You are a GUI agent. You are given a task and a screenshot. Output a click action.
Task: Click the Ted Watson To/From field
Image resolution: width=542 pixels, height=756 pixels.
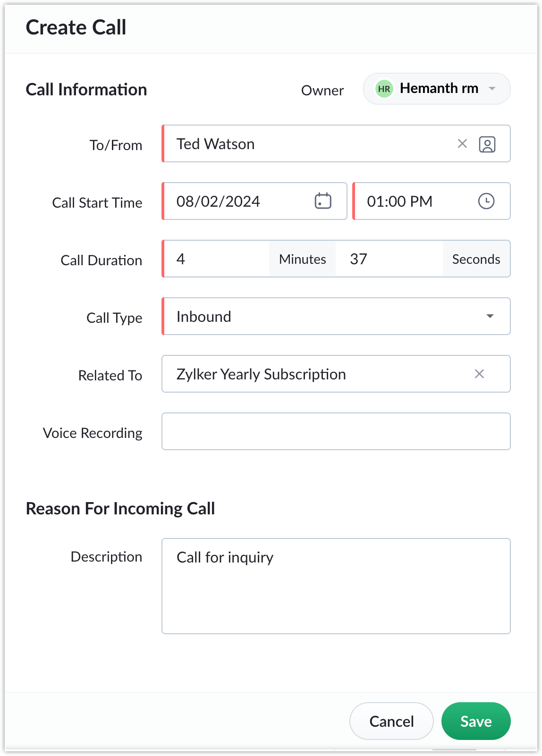(336, 143)
